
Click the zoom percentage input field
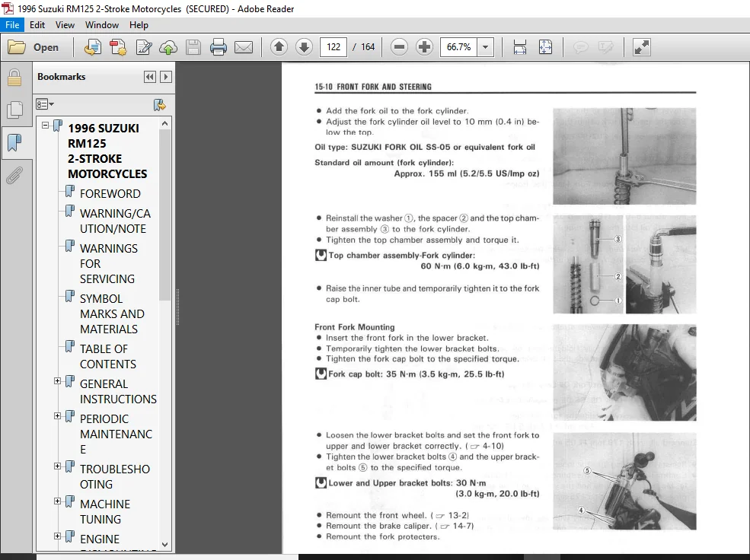click(x=458, y=47)
